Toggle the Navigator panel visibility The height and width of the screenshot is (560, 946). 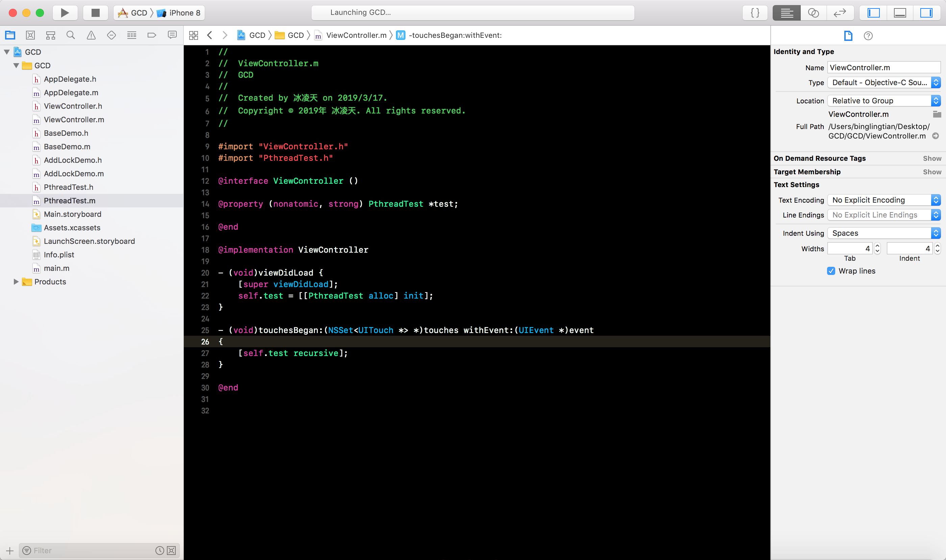point(873,13)
